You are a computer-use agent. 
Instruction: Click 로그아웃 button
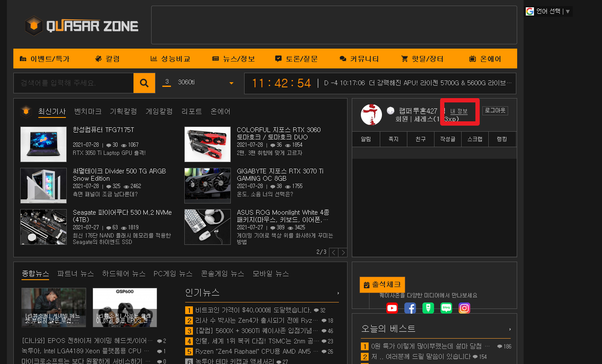point(495,111)
